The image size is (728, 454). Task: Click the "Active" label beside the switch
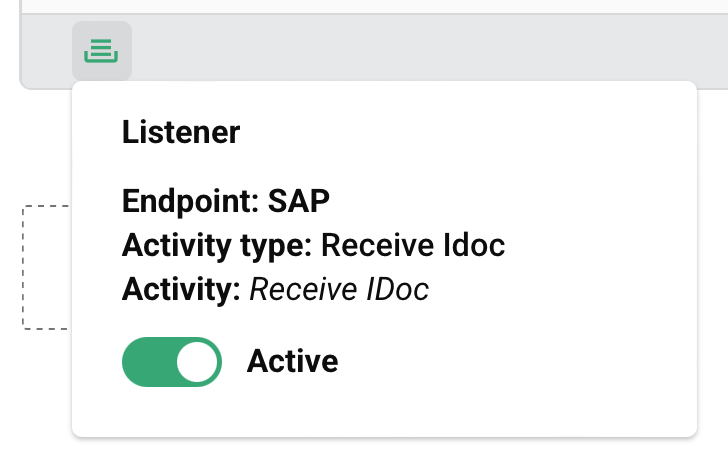pyautogui.click(x=292, y=361)
